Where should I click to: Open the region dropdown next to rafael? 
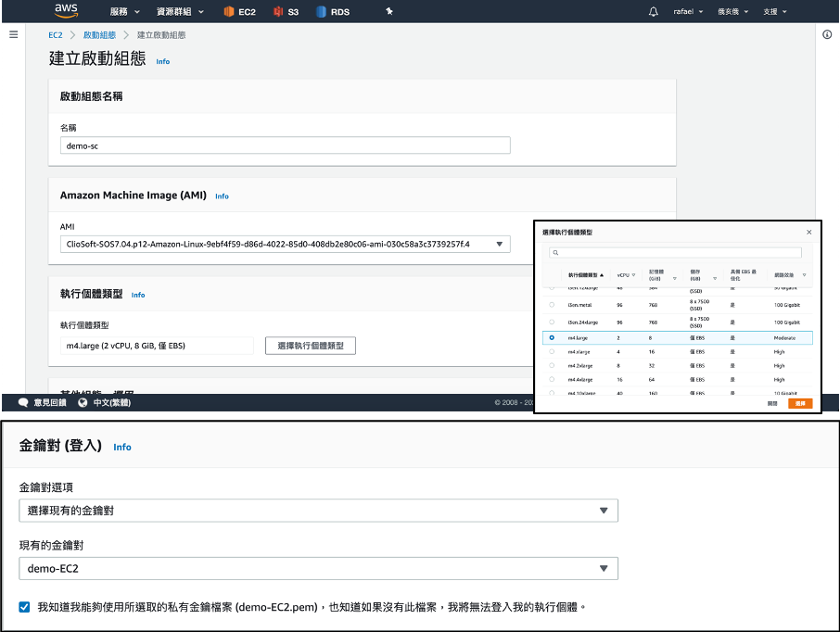(732, 11)
